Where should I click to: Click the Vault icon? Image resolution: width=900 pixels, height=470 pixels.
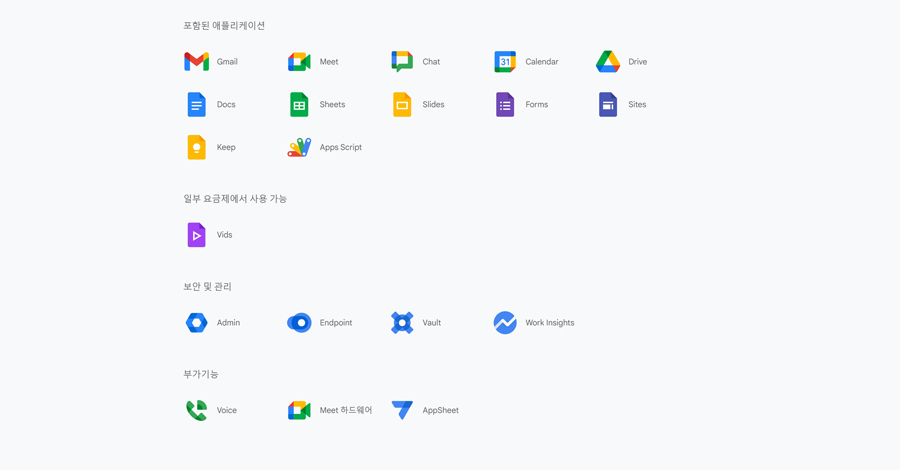tap(402, 323)
